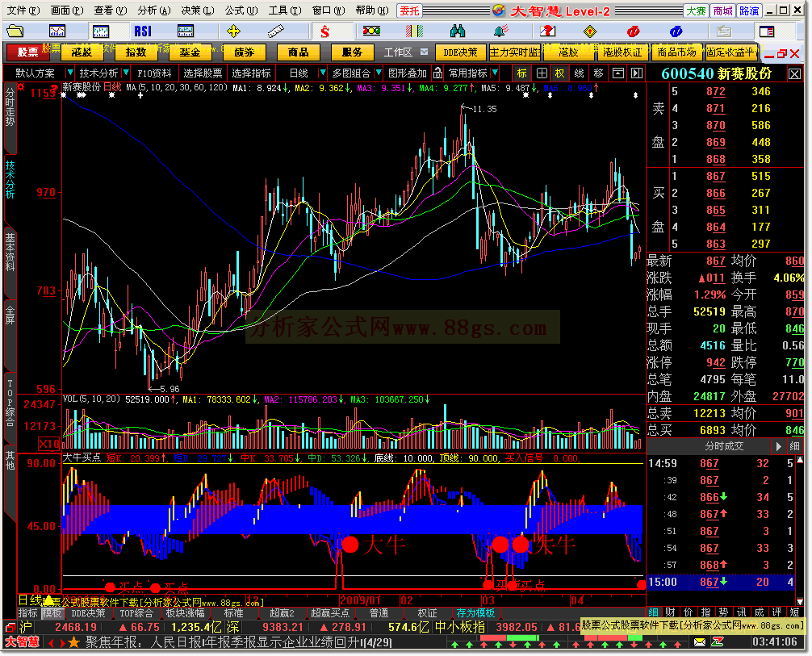Expand the 默认方案 dropdown arrow
This screenshot has height=656, width=812.
[70, 73]
